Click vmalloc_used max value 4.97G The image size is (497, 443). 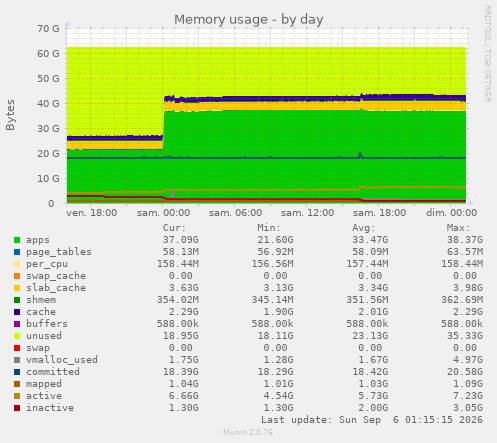click(468, 360)
